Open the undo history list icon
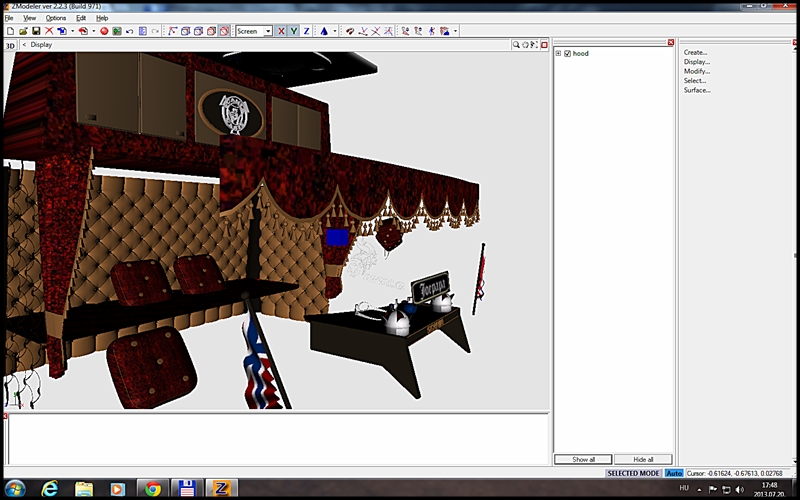800x500 pixels. 143,31
